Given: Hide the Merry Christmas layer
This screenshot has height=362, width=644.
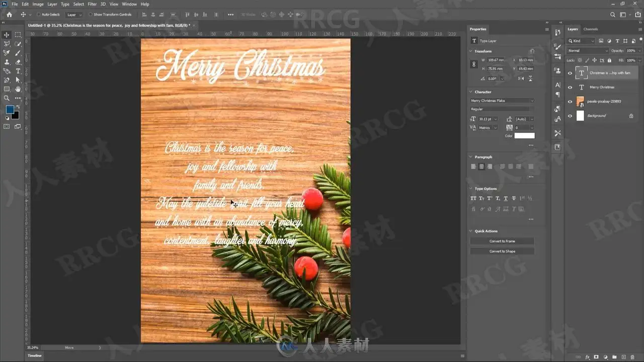Looking at the screenshot, I should point(570,87).
